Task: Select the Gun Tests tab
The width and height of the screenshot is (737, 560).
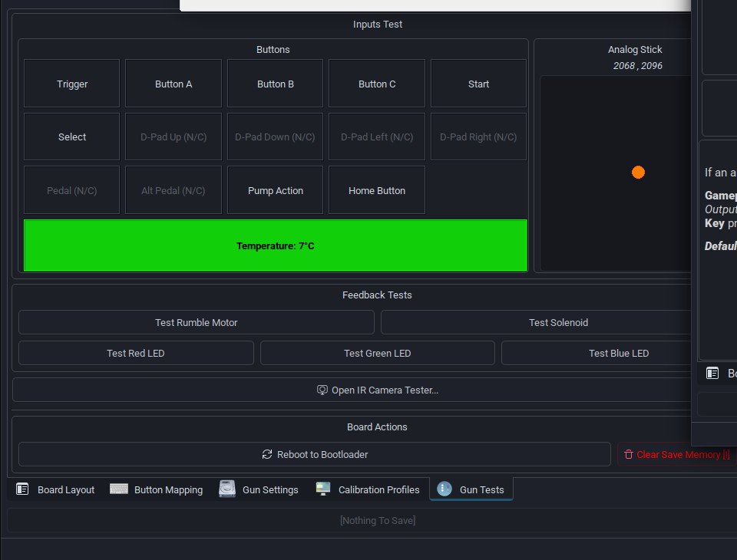Action: pyautogui.click(x=471, y=489)
